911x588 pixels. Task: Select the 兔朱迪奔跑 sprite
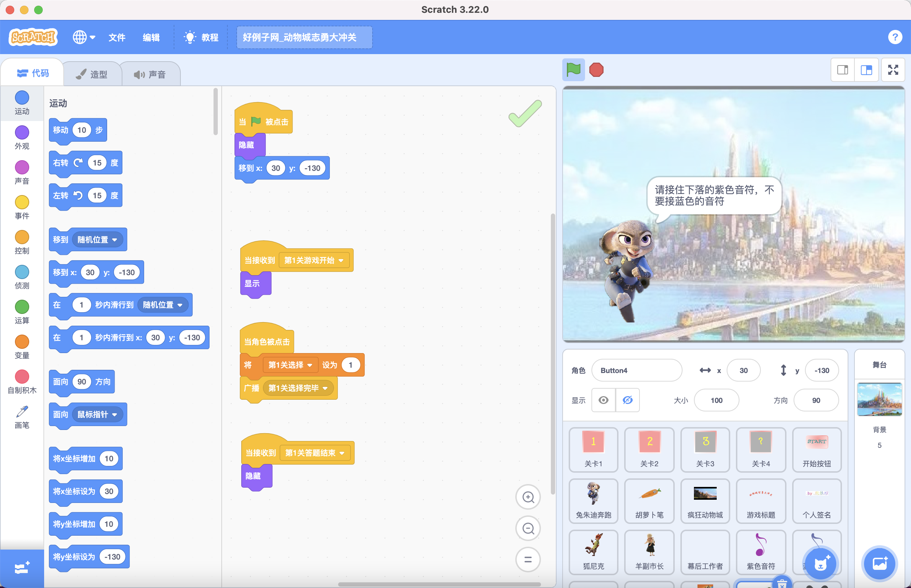point(594,500)
